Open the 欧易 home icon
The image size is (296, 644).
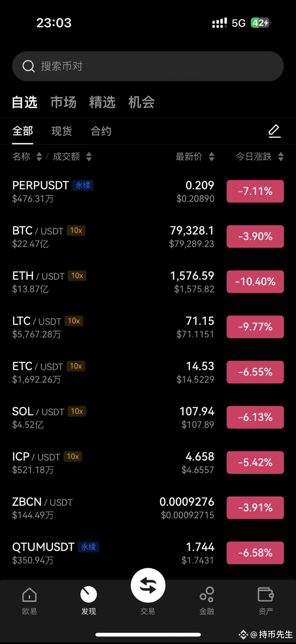coord(29,595)
